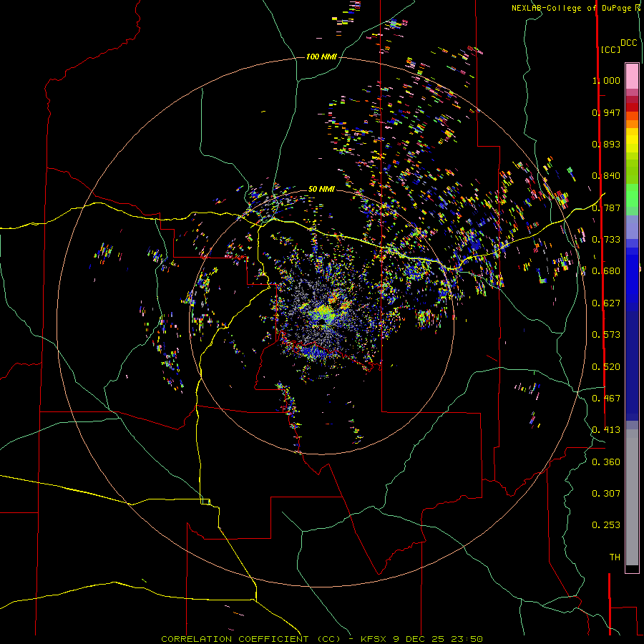Click the 0.360 legend value
This screenshot has height=644, width=644.
(606, 462)
